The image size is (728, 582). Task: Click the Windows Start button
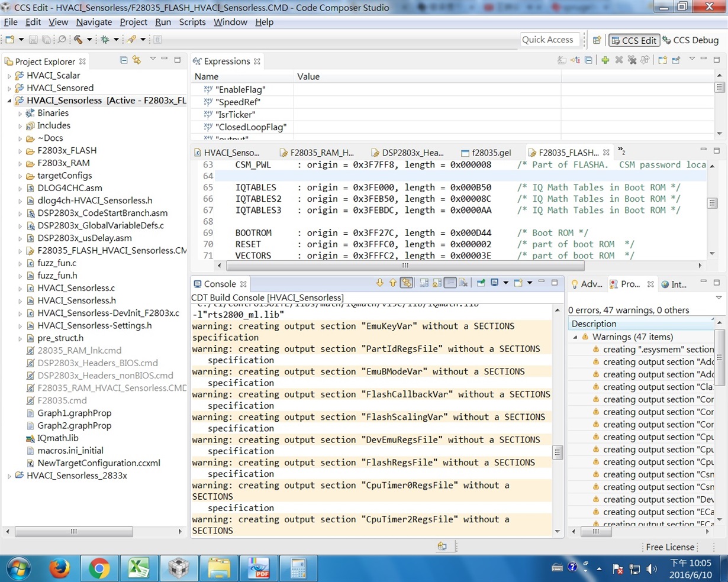tap(18, 569)
